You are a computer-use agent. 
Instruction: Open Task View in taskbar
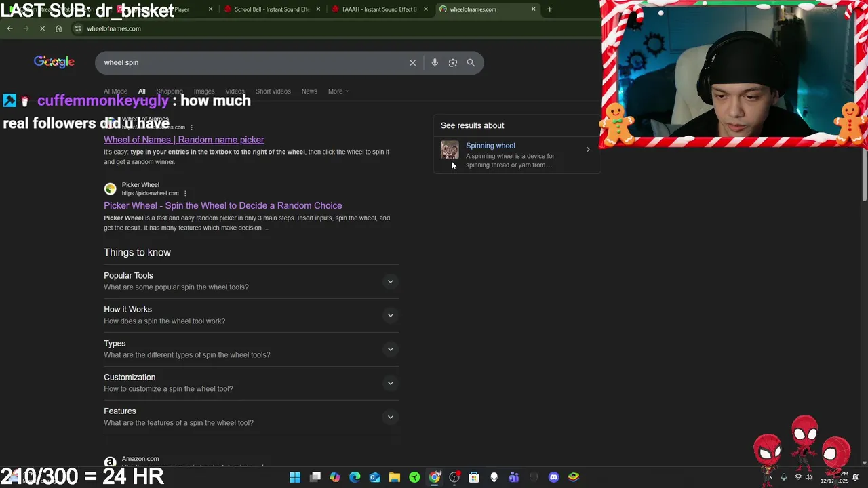click(315, 477)
